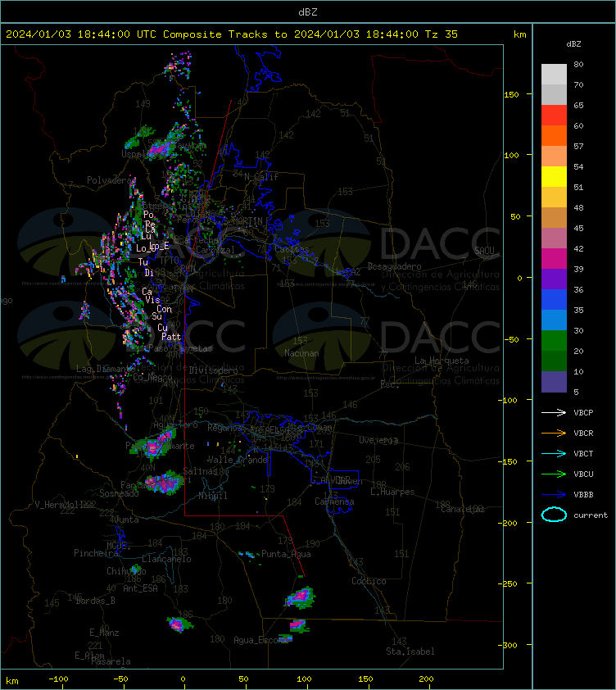Click the blue VBBB arrow icon
The image size is (616, 690).
[x=554, y=495]
